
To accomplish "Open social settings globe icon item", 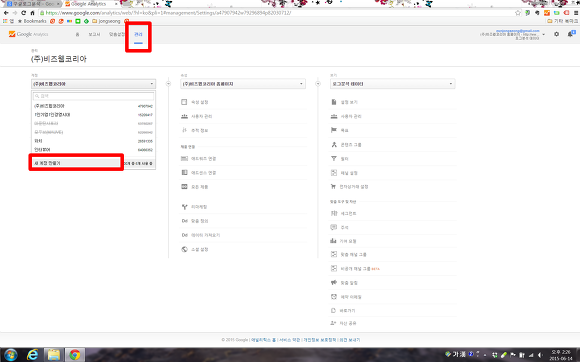I will pos(195,250).
